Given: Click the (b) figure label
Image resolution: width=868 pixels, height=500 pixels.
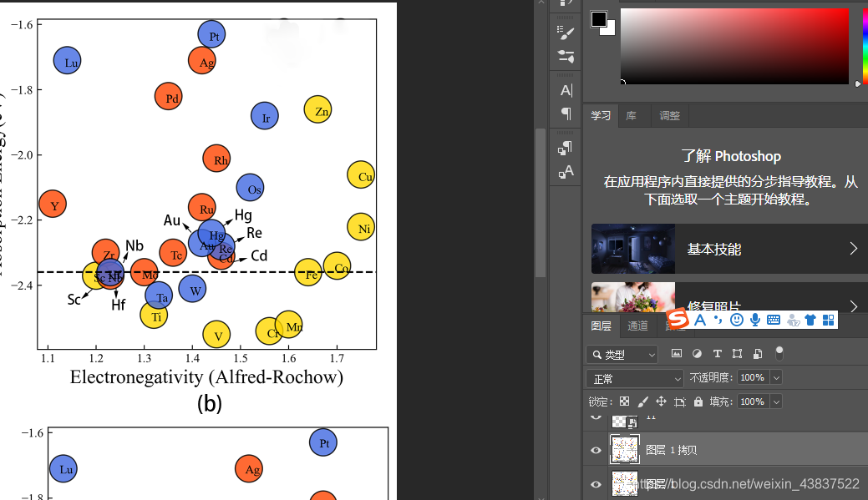Looking at the screenshot, I should click(x=209, y=403).
